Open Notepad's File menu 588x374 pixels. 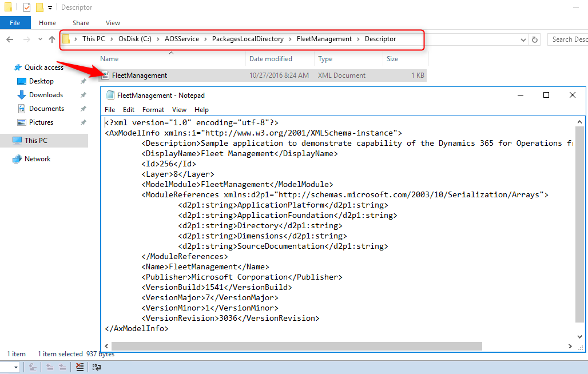point(110,110)
